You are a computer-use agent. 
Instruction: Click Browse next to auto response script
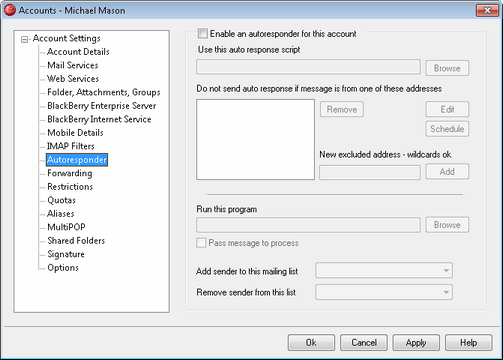[x=447, y=68]
